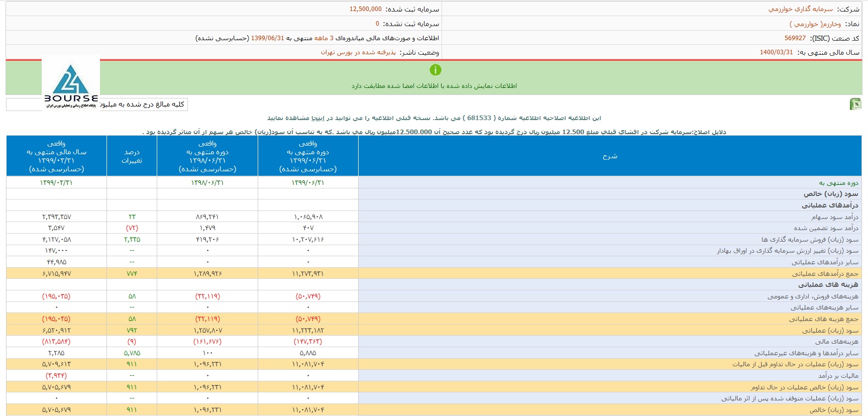Click row label درآمد سود تضمین شده
Image resolution: width=868 pixels, height=416 pixels.
826,228
